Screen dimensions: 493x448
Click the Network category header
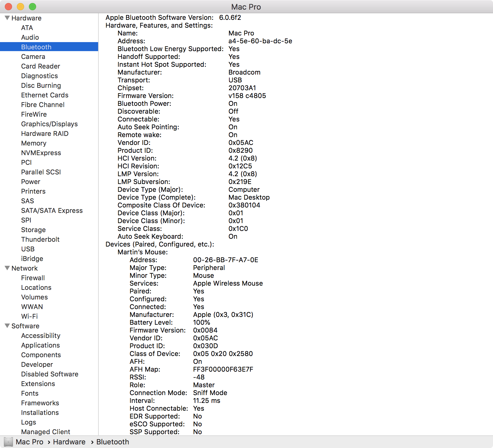coord(25,268)
